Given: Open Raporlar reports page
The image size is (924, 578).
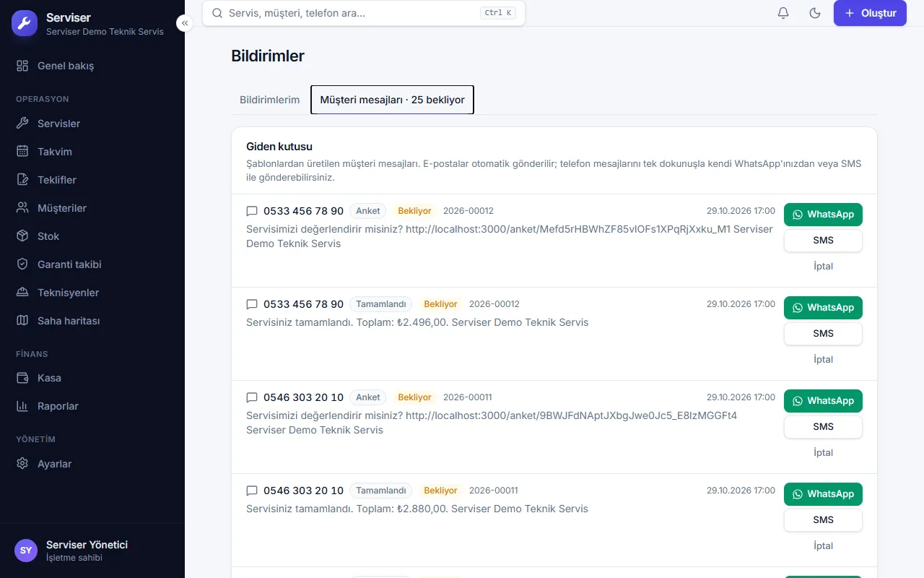Looking at the screenshot, I should [92, 406].
